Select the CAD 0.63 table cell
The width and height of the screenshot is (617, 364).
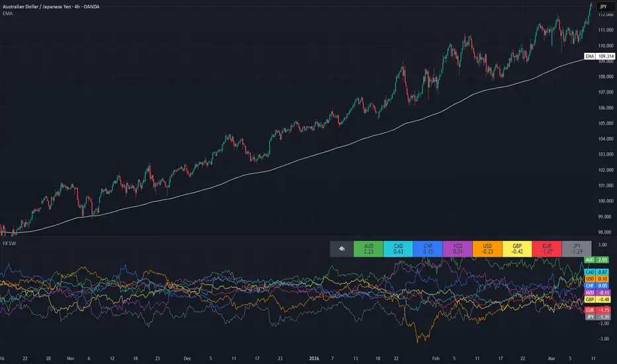[x=399, y=249]
